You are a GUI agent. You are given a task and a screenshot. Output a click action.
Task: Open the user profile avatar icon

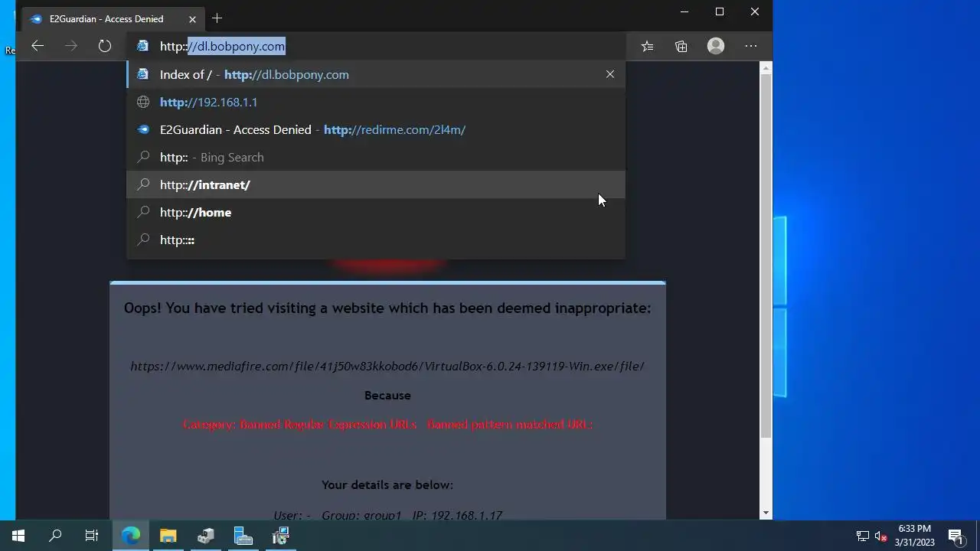[x=716, y=47]
